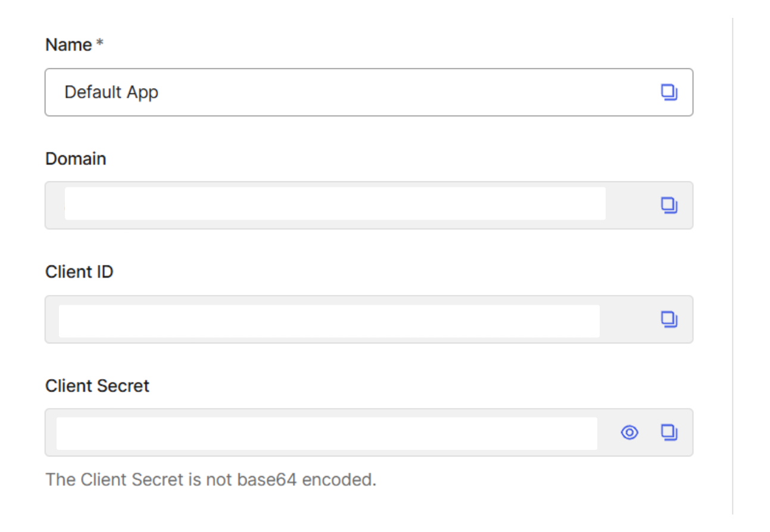Reveal the Client Secret with eye icon
The image size is (770, 532).
[x=629, y=433]
